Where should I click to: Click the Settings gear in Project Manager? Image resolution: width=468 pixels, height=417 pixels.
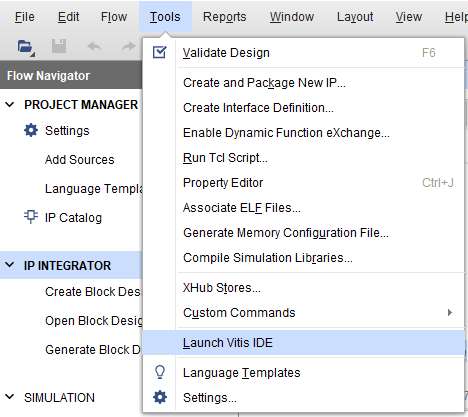(31, 130)
